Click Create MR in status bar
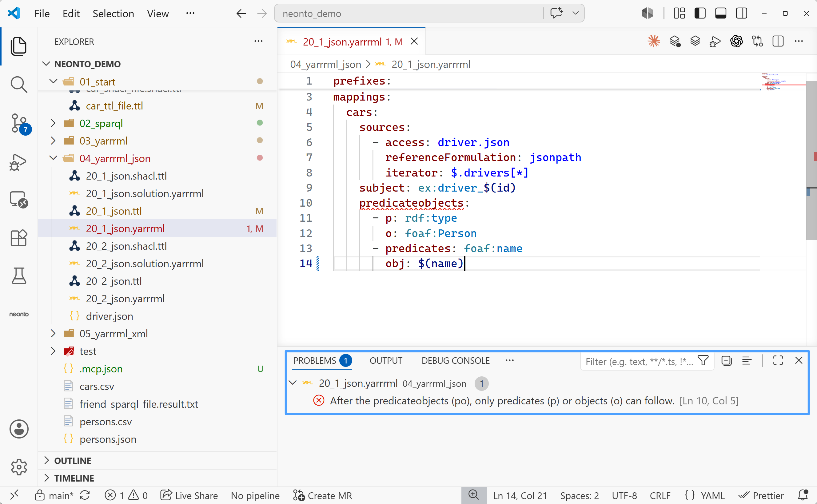817x504 pixels. point(322,495)
